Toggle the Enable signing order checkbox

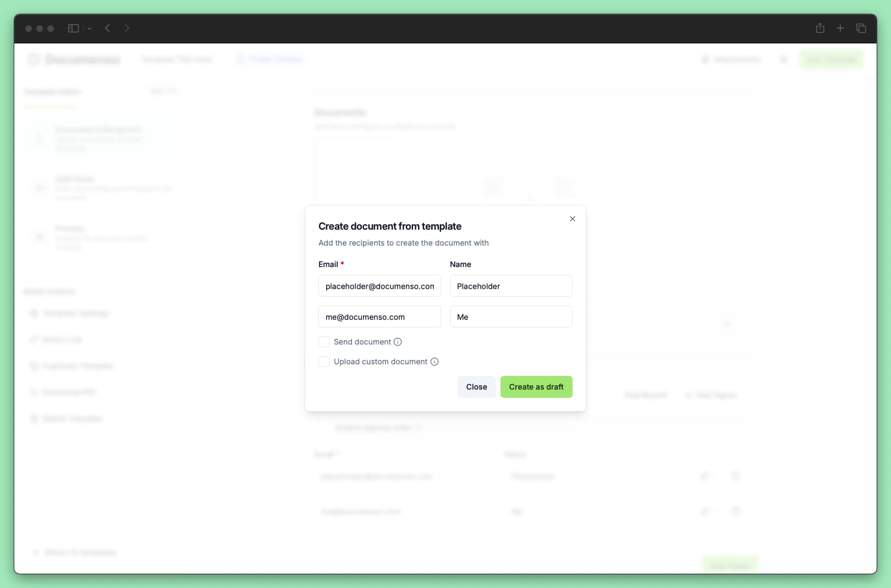click(x=325, y=428)
